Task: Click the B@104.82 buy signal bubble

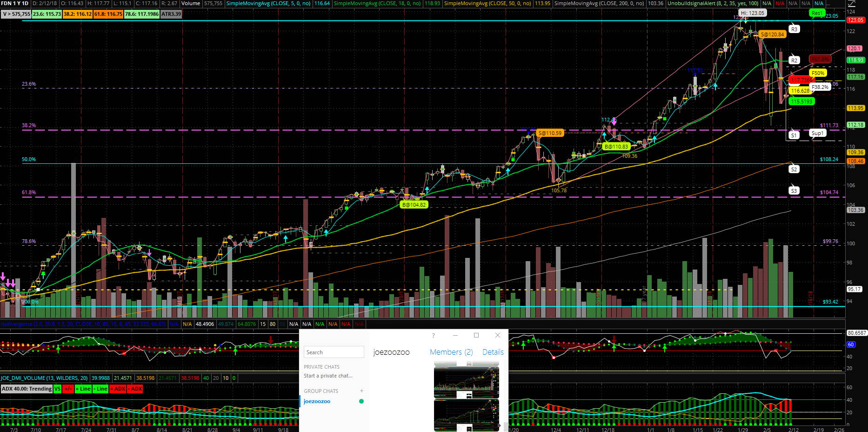Action: pyautogui.click(x=414, y=204)
